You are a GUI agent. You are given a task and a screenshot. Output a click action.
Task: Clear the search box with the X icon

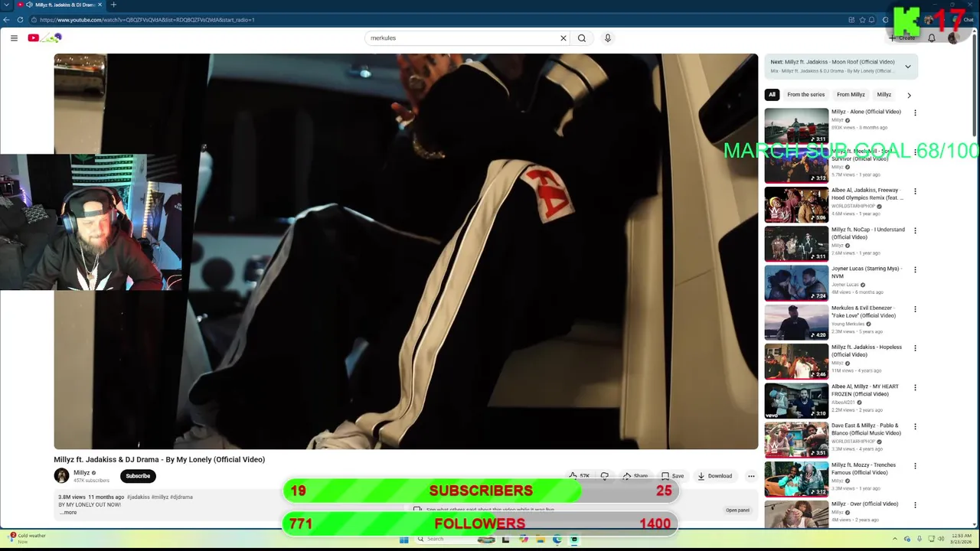click(563, 37)
